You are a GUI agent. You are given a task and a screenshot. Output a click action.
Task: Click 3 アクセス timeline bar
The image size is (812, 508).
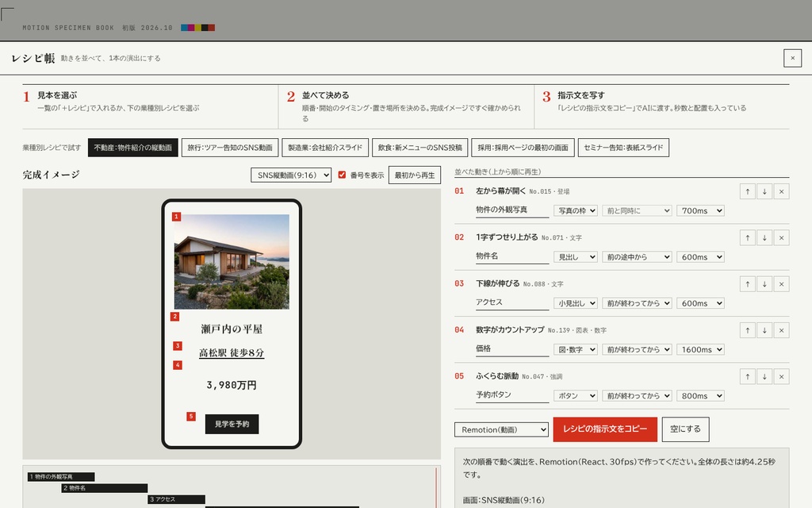[x=176, y=500]
